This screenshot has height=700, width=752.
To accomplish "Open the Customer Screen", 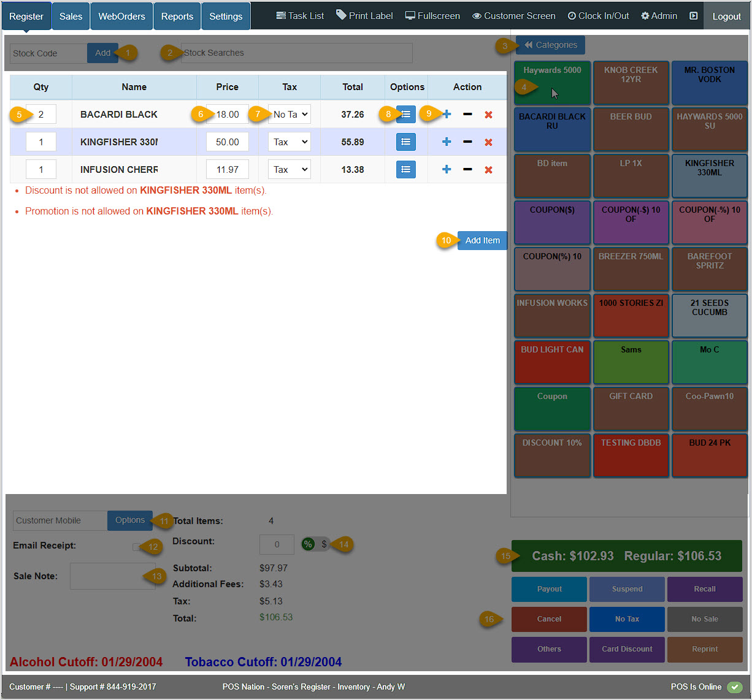I will [514, 15].
